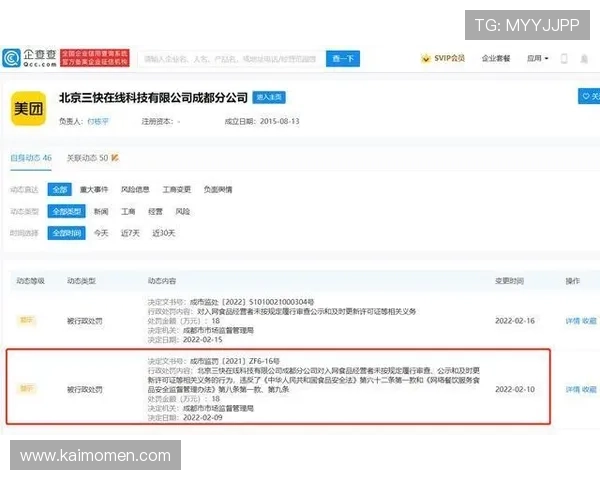Open the Qcc.com logo homepage
Screen dimensions: 600x480
tap(29, 58)
